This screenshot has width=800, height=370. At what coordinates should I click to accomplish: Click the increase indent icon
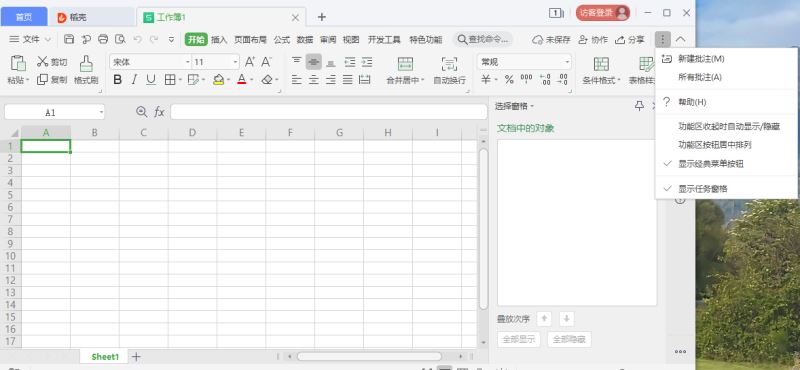pos(367,62)
